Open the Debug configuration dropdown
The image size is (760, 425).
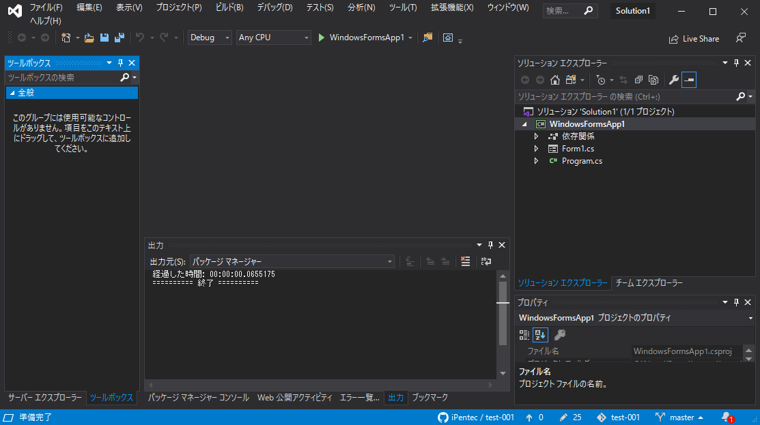coord(209,37)
